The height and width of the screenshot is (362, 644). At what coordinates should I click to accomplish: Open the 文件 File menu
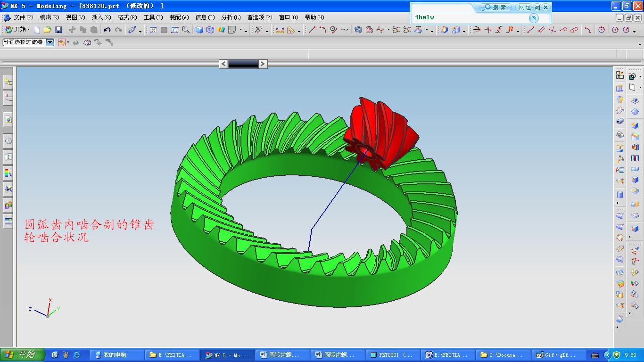(23, 17)
